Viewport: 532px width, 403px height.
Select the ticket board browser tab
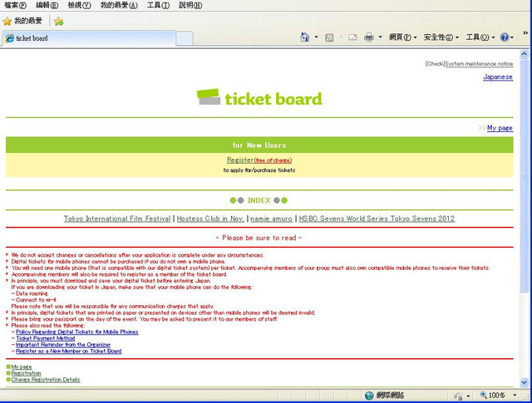tap(89, 38)
